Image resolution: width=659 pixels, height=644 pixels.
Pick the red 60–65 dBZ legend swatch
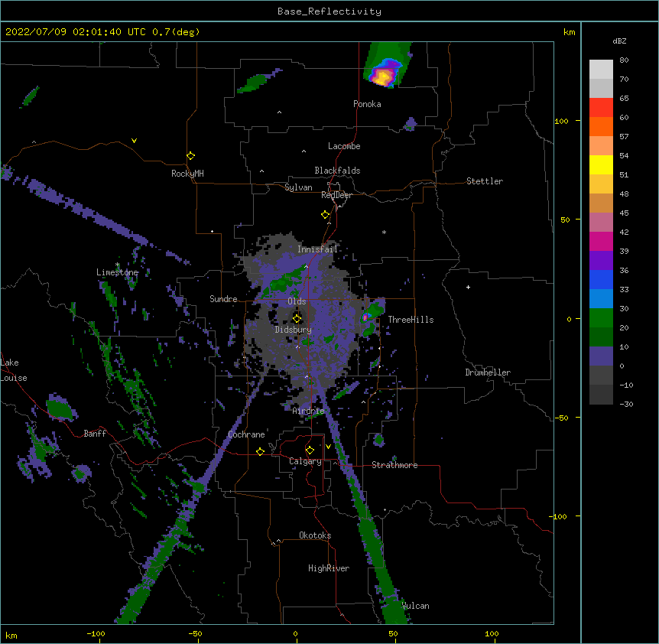(x=601, y=107)
